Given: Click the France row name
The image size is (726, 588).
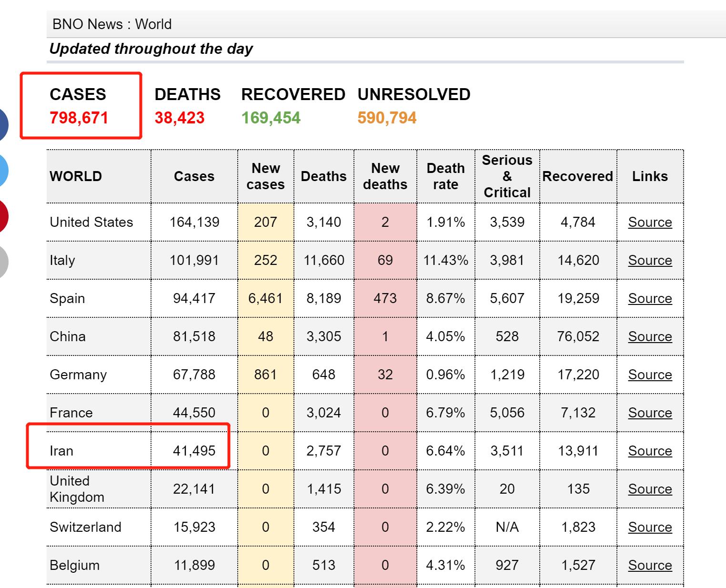Looking at the screenshot, I should (71, 413).
